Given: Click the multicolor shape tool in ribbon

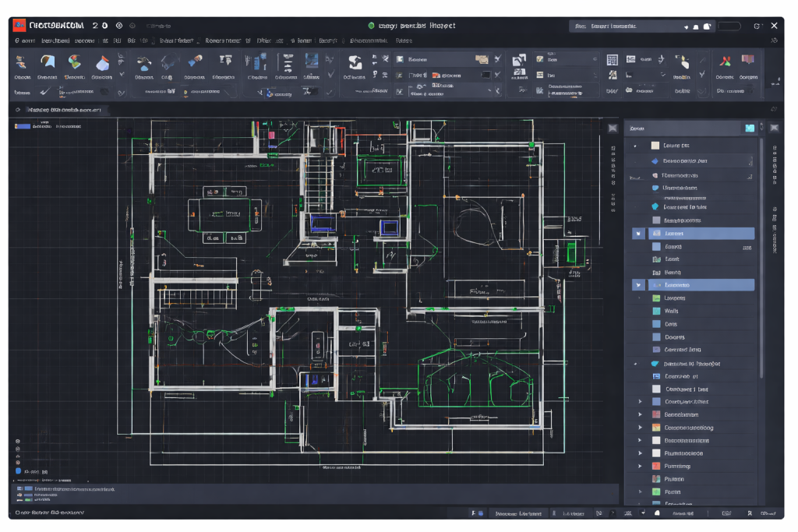Looking at the screenshot, I should 75,62.
